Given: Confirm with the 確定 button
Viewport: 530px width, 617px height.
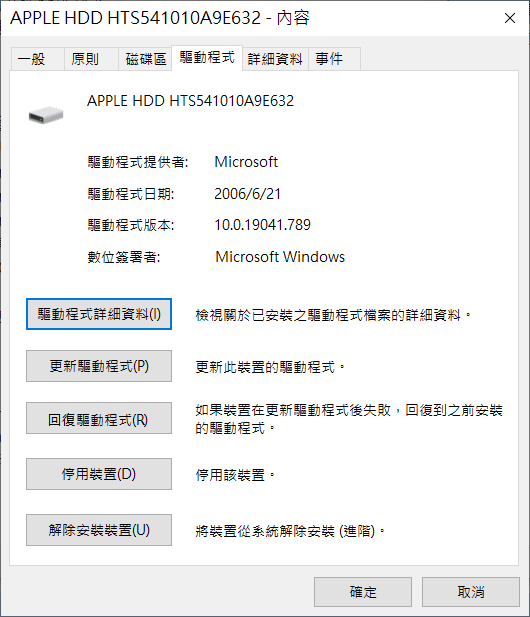Looking at the screenshot, I should [363, 592].
